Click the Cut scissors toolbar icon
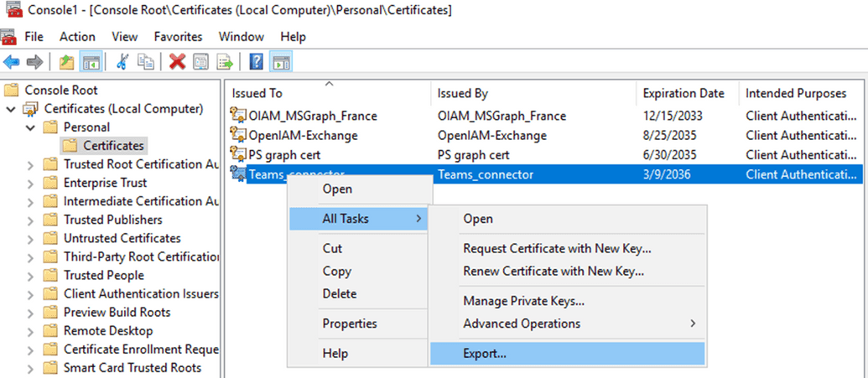The height and width of the screenshot is (378, 868). (122, 62)
